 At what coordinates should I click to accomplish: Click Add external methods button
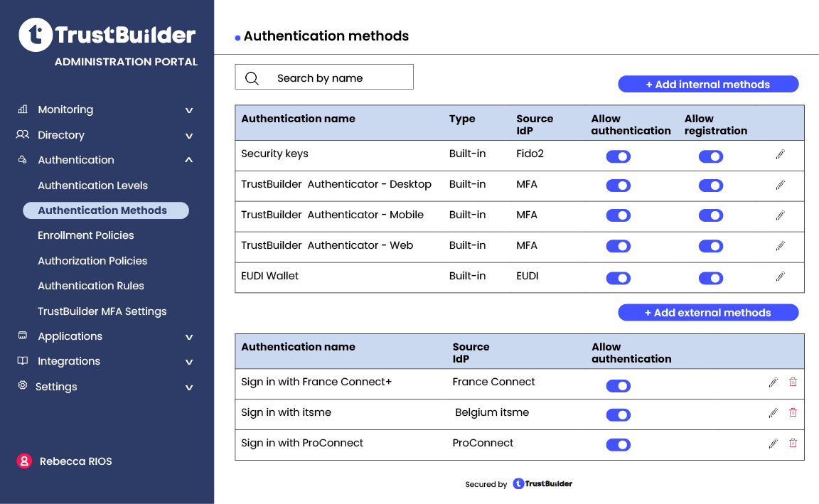tap(708, 312)
